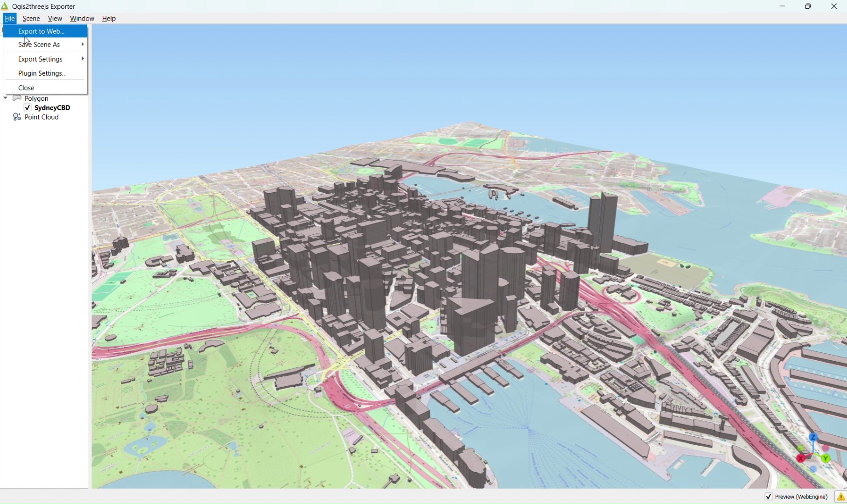
Task: Click "Close" at the bottom of the File menu
Action: [x=26, y=87]
